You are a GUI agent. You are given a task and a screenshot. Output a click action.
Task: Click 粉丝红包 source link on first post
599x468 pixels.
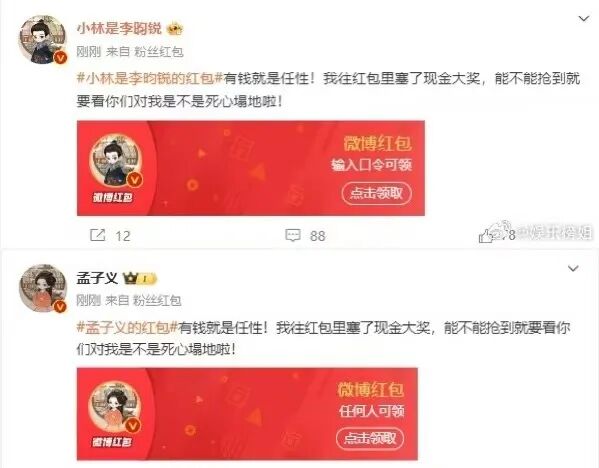[x=159, y=52]
